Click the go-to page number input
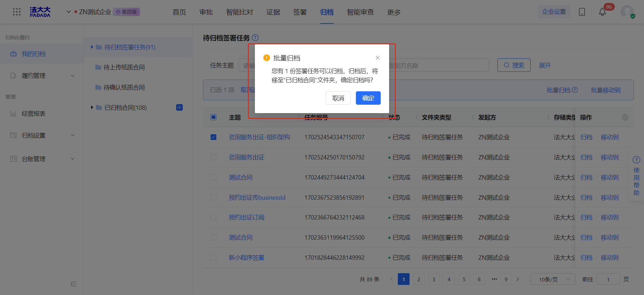 [x=608, y=279]
